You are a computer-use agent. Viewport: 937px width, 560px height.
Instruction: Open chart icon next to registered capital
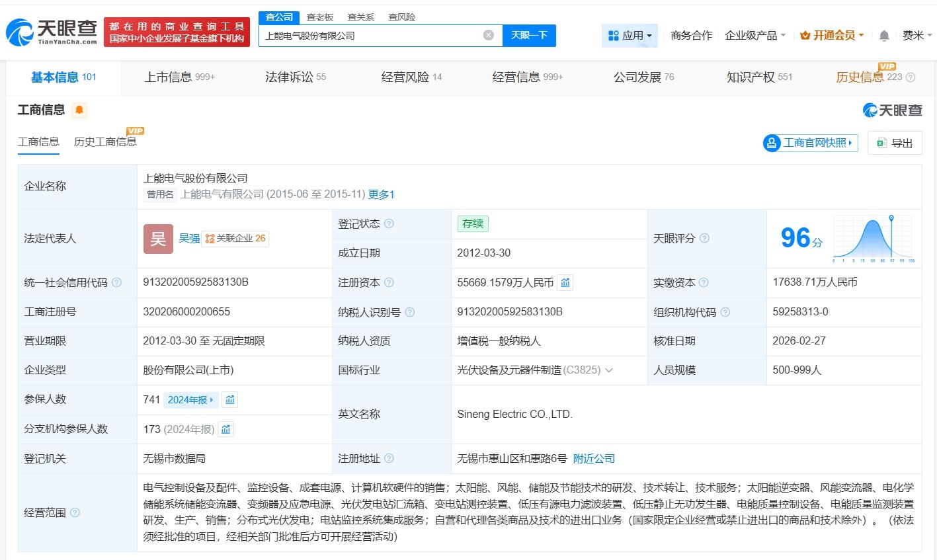pyautogui.click(x=565, y=283)
